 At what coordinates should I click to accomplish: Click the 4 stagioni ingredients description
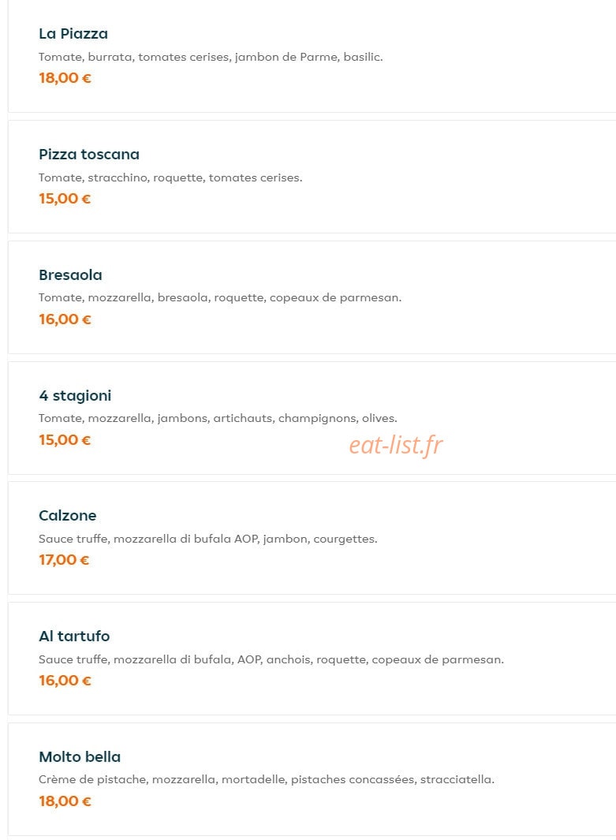coord(218,418)
